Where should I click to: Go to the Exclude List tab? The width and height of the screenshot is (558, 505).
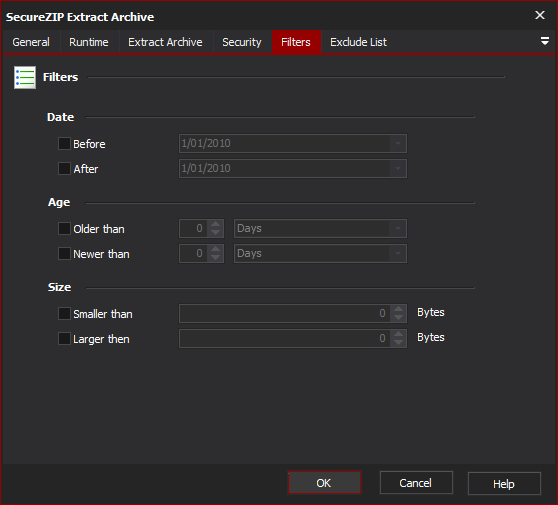[358, 42]
